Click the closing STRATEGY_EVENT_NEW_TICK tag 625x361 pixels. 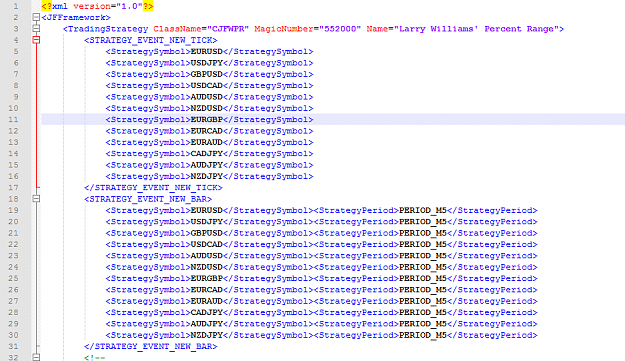tap(153, 188)
